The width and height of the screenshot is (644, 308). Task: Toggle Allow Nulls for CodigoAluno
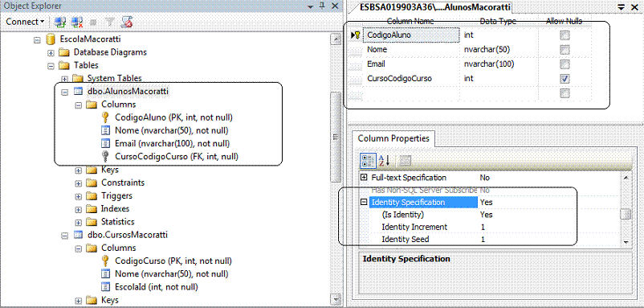[x=565, y=35]
